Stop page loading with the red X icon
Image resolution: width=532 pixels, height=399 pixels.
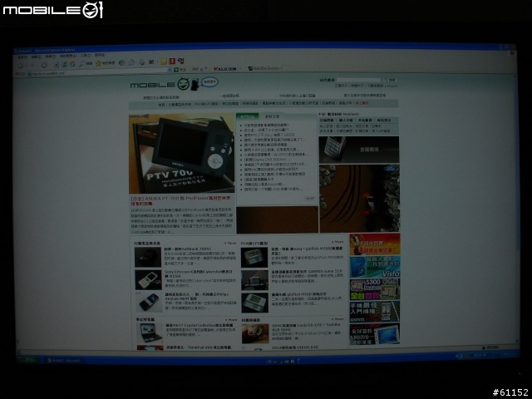tap(56, 64)
